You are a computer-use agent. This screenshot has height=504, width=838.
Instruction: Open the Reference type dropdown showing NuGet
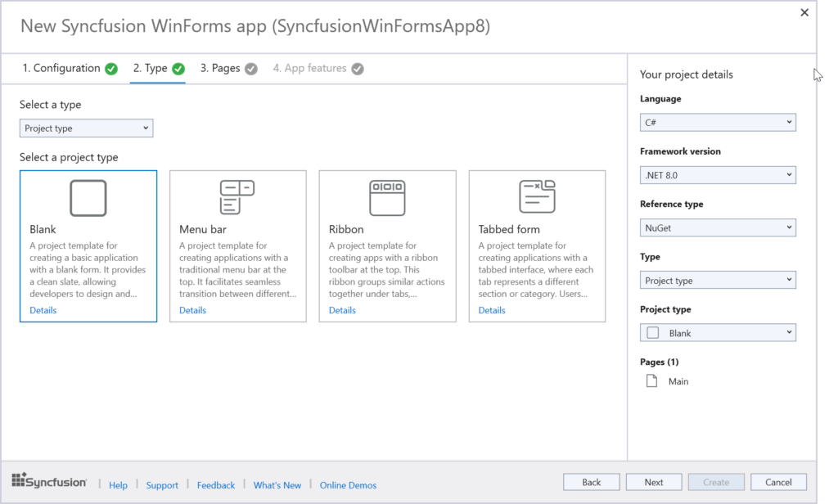[x=718, y=227]
